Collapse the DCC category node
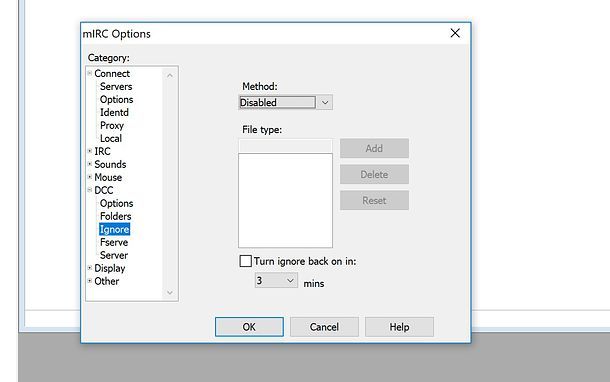Screen dimensions: 610x382 pos(90,190)
